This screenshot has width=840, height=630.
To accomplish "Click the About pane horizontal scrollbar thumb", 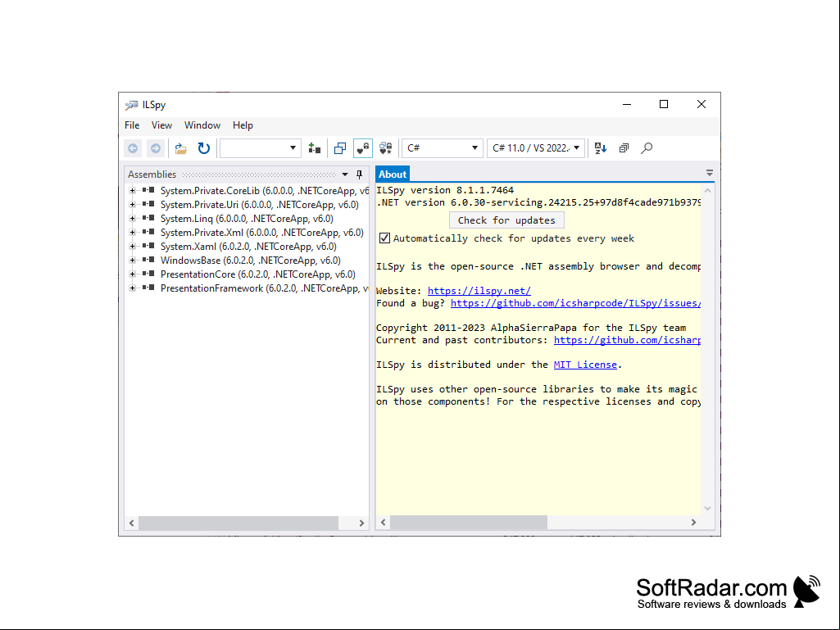I will point(469,523).
